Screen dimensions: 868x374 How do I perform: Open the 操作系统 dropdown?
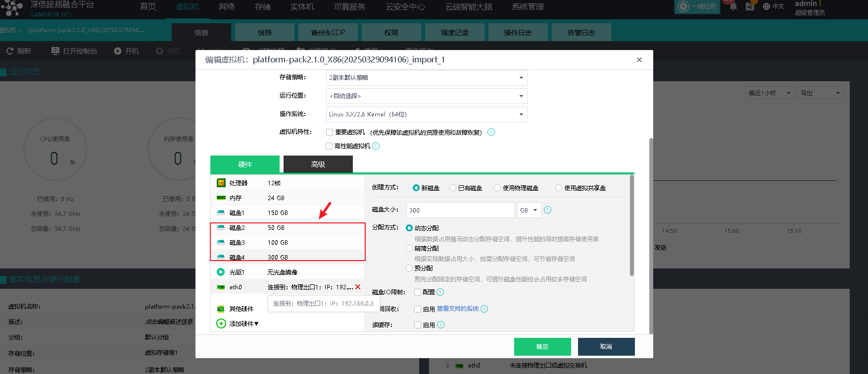click(x=427, y=114)
